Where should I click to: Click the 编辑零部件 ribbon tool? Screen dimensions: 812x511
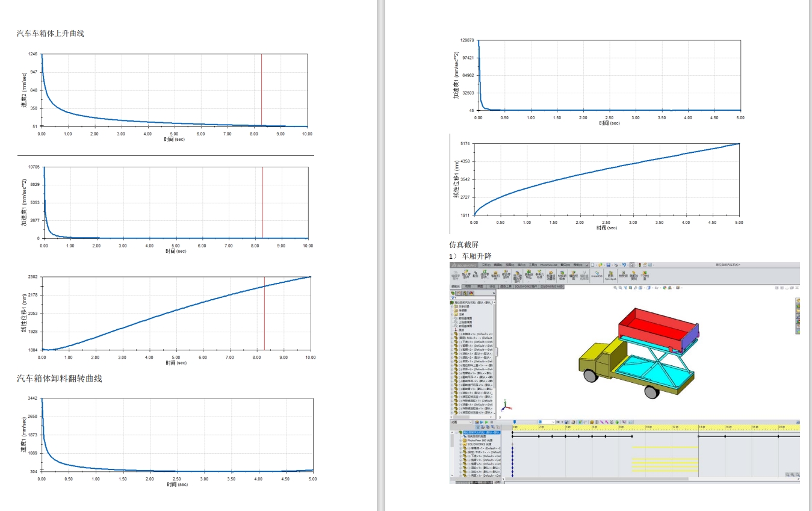point(456,276)
